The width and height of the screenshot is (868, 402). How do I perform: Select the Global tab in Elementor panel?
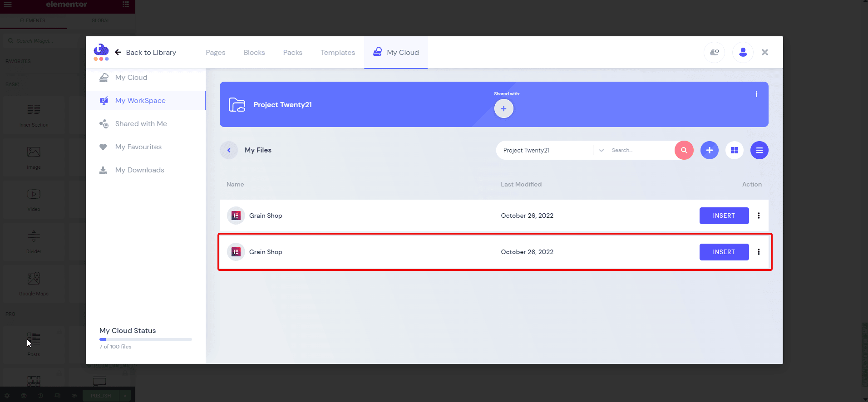101,21
